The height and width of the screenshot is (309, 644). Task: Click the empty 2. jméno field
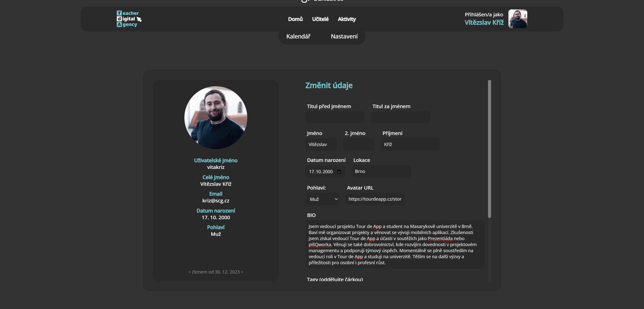(359, 144)
